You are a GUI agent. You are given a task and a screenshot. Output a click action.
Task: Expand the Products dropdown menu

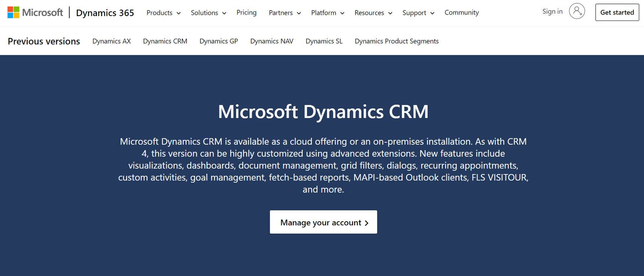[x=163, y=13]
